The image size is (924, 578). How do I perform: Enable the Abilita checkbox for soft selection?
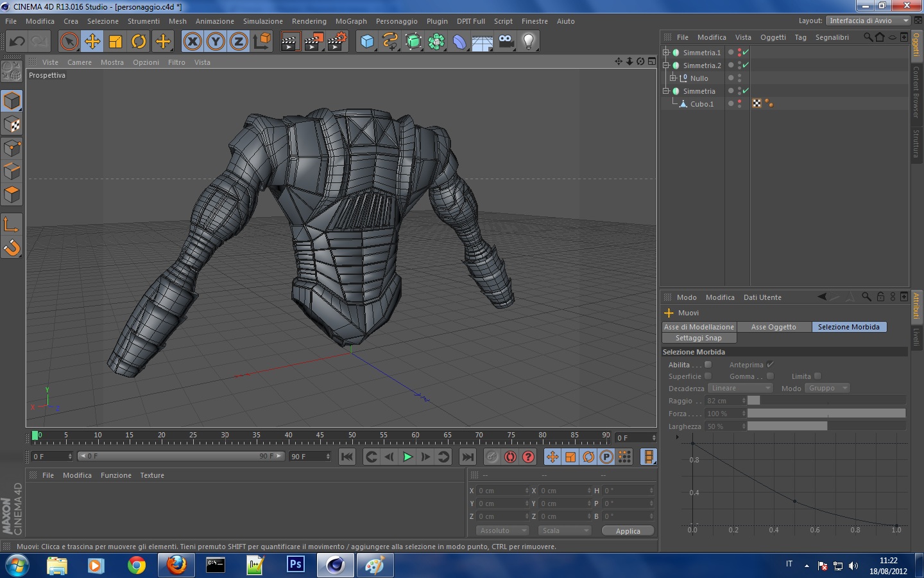click(708, 365)
